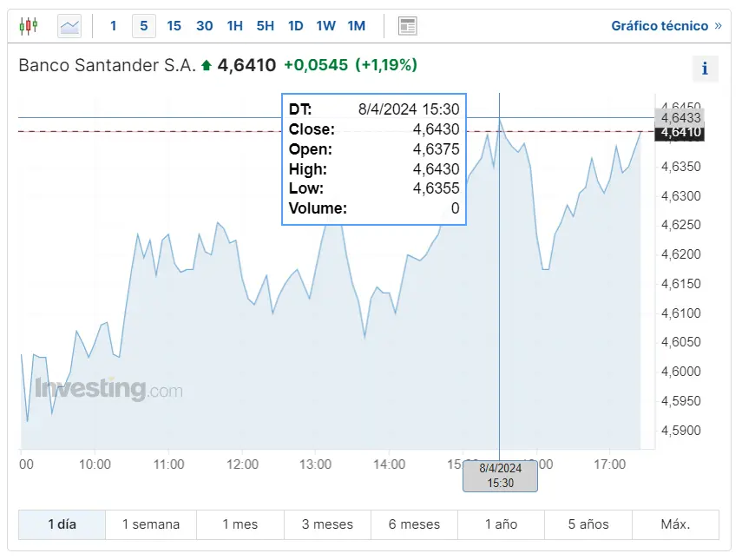Select the line chart style icon

coord(69,25)
